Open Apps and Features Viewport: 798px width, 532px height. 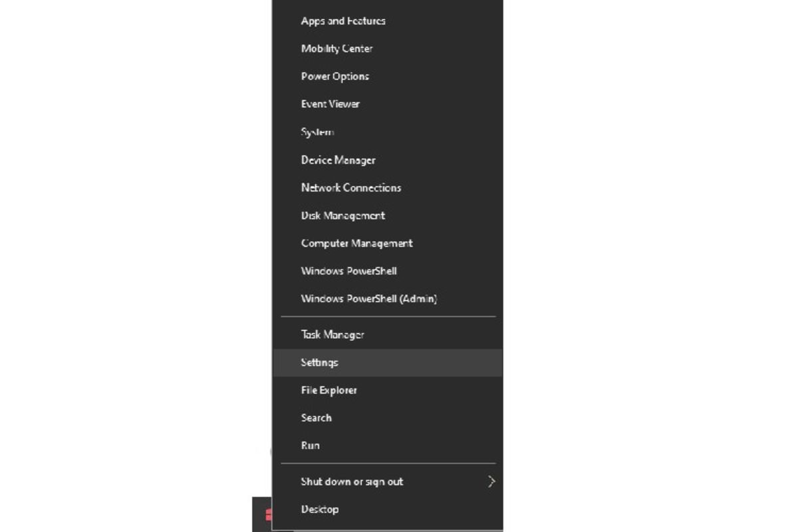click(x=343, y=21)
